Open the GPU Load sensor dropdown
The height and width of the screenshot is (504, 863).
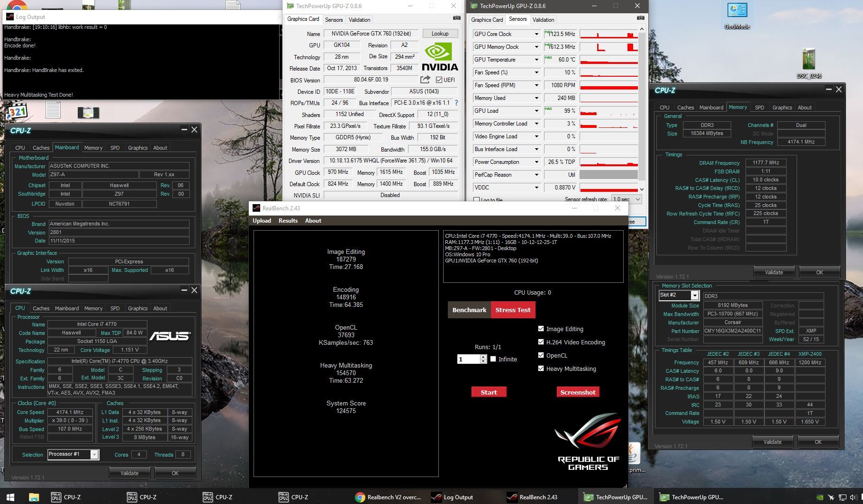(536, 111)
